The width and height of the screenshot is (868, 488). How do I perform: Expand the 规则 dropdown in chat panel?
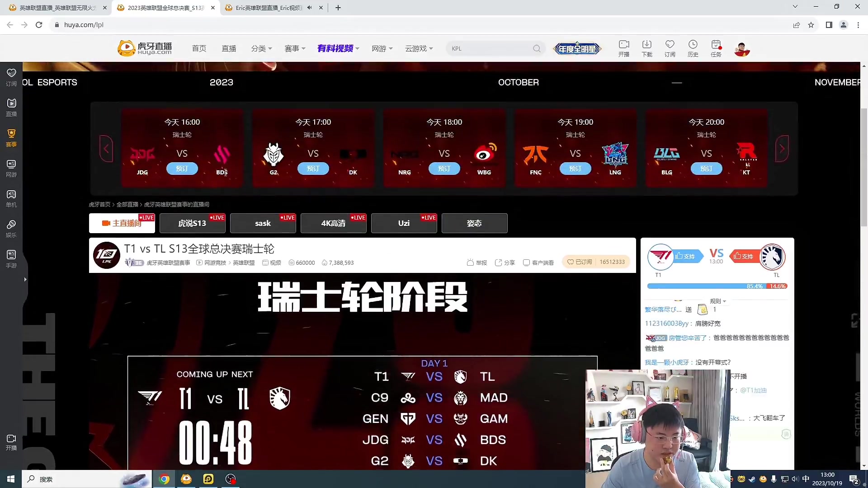[718, 301]
